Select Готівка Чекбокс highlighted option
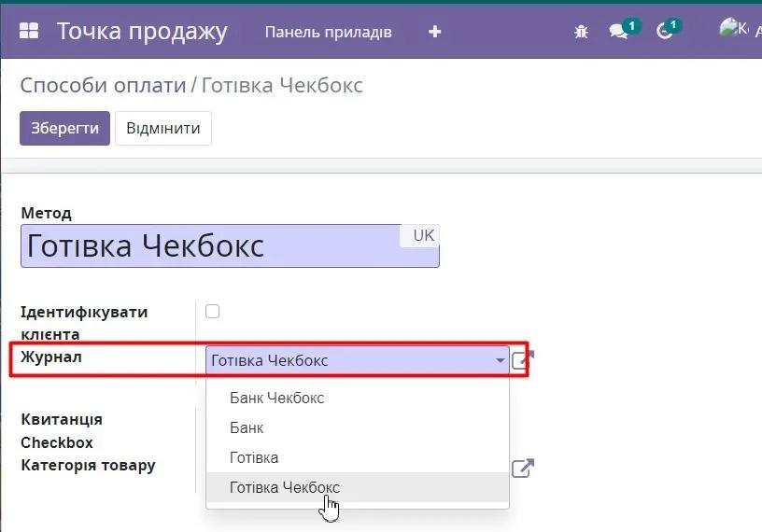 [284, 487]
